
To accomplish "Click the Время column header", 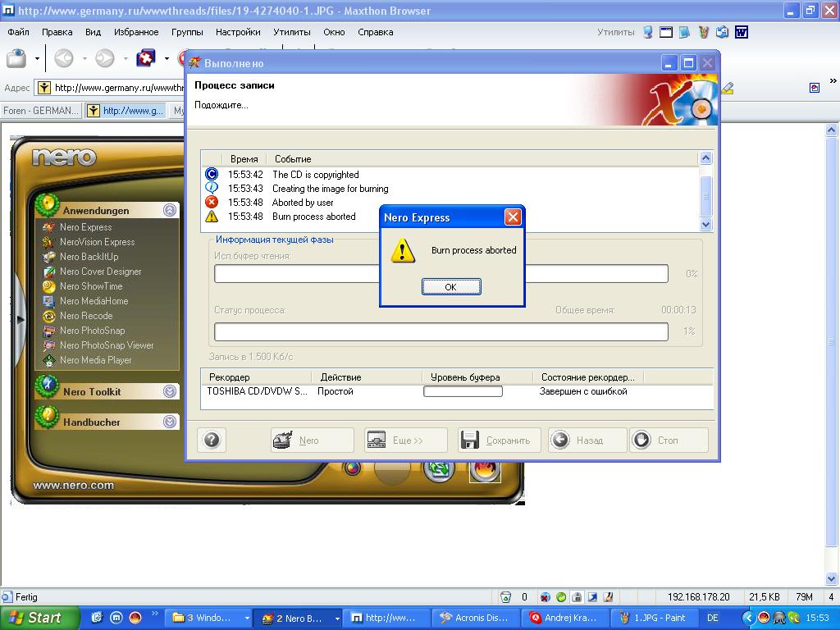I will [244, 159].
